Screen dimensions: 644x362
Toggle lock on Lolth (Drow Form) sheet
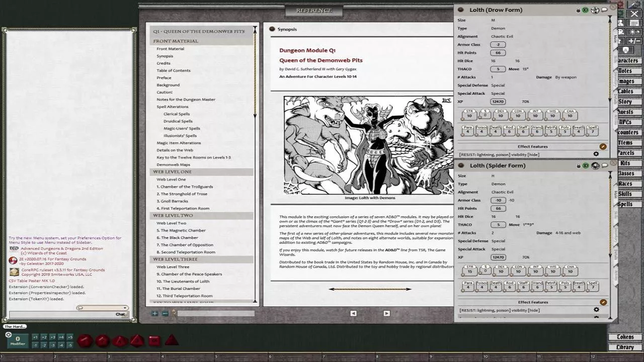[x=578, y=10]
